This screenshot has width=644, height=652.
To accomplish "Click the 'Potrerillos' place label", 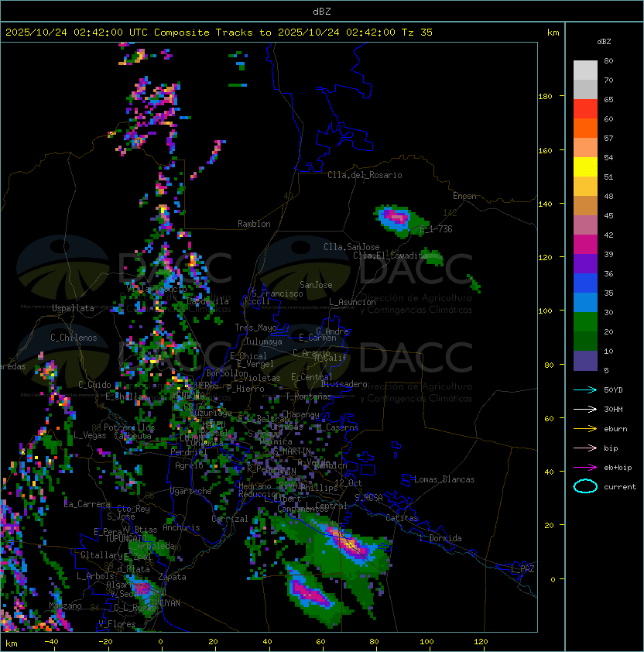I will pyautogui.click(x=129, y=427).
